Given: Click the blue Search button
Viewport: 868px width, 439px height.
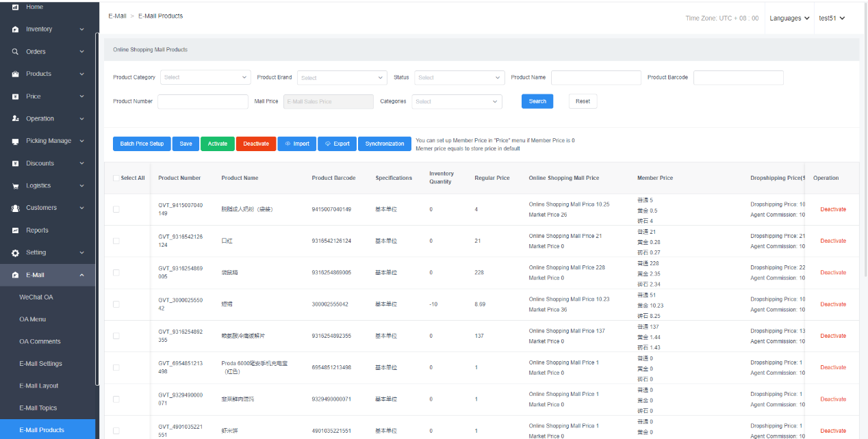Looking at the screenshot, I should [537, 101].
